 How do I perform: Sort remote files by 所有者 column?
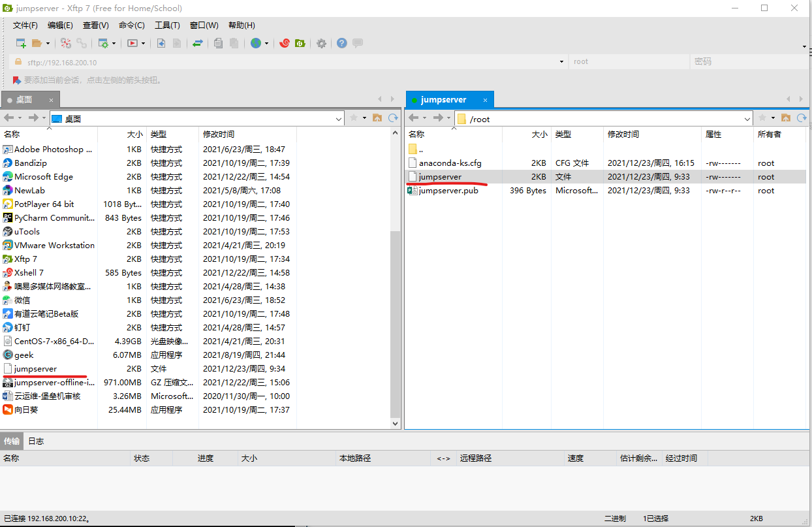(x=780, y=134)
